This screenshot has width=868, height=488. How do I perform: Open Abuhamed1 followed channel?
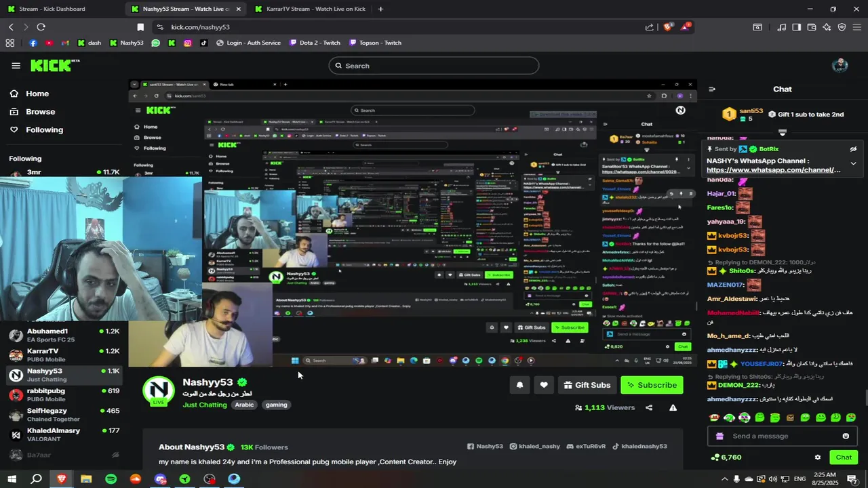[64, 335]
